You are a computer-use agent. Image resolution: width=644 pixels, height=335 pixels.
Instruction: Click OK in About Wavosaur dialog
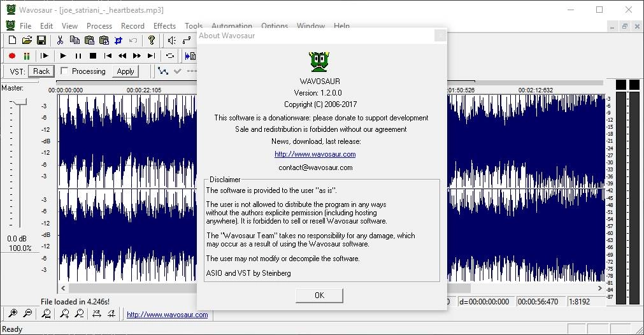coord(319,295)
